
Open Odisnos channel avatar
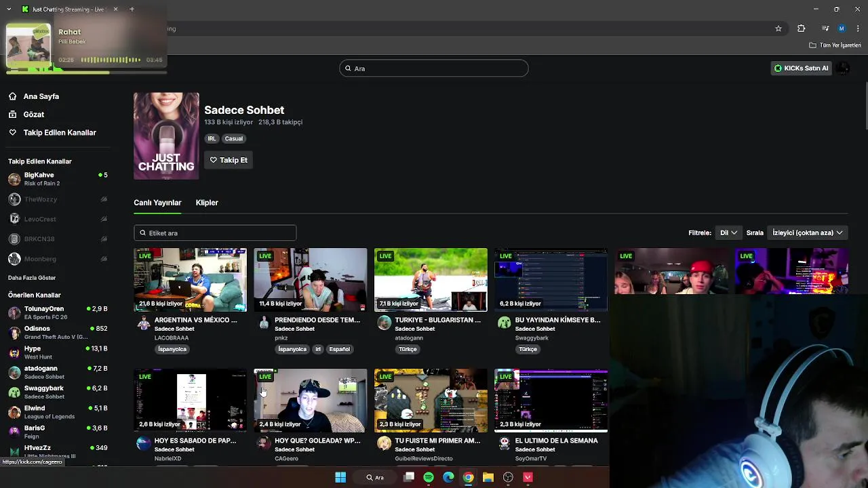pyautogui.click(x=14, y=333)
